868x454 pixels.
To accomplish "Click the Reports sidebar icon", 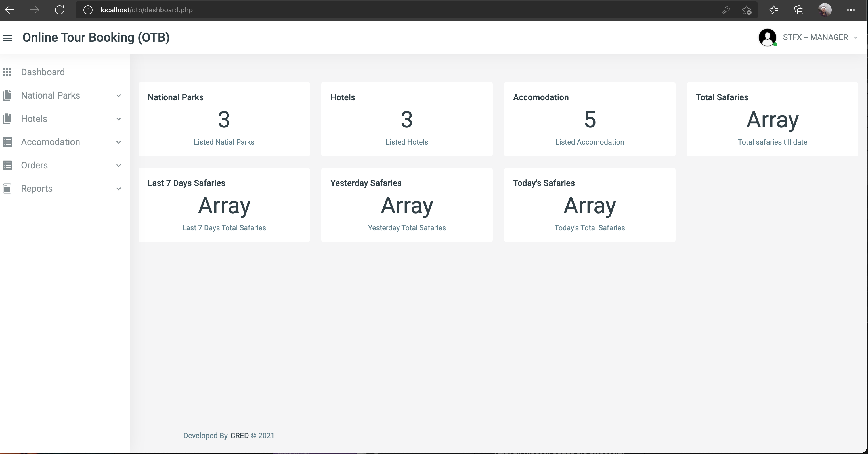I will click(x=7, y=189).
